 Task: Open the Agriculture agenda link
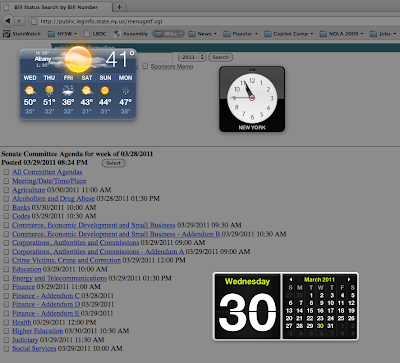[29, 190]
